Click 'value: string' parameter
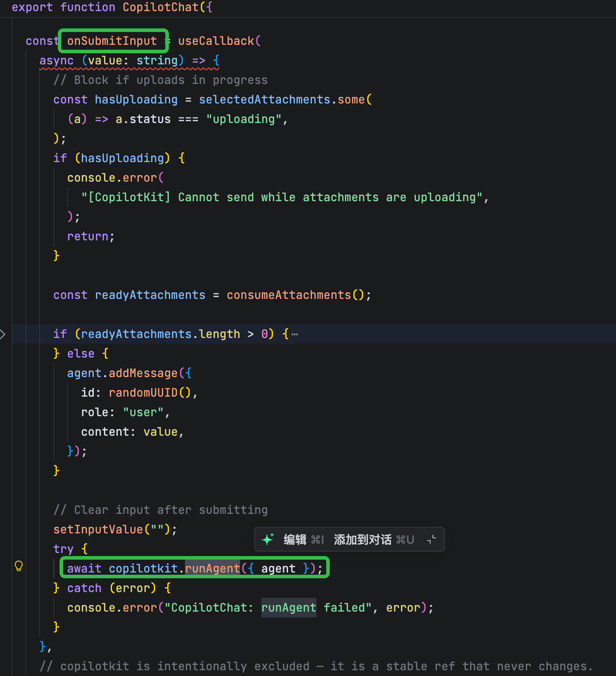616x676 pixels. click(133, 60)
